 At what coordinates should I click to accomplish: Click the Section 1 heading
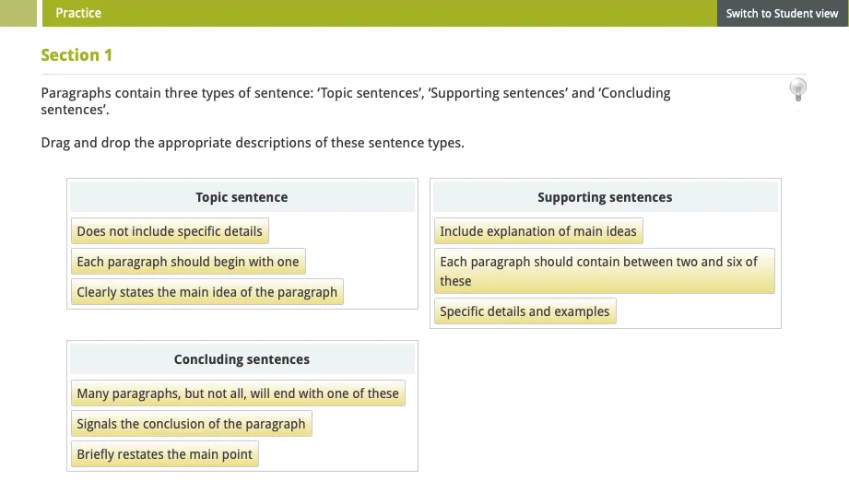(77, 55)
